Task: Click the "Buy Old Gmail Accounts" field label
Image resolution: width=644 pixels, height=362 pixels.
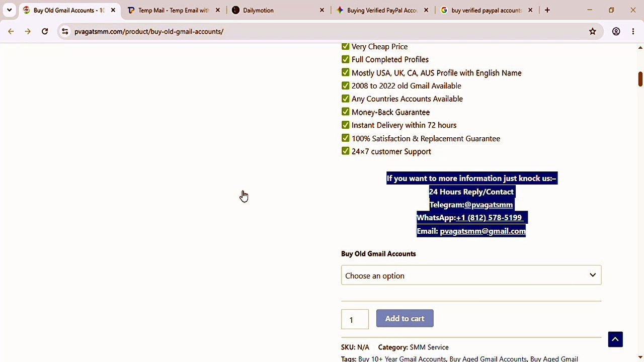Action: pyautogui.click(x=378, y=254)
